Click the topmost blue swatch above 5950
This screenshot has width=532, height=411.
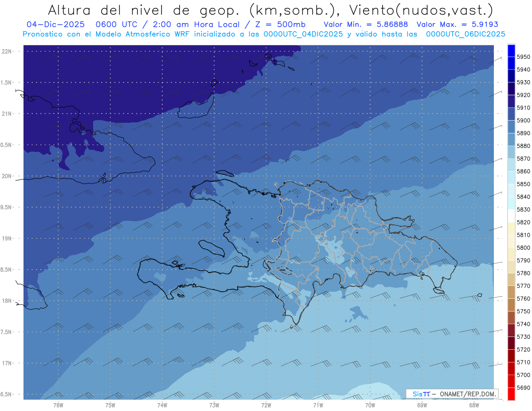click(511, 51)
